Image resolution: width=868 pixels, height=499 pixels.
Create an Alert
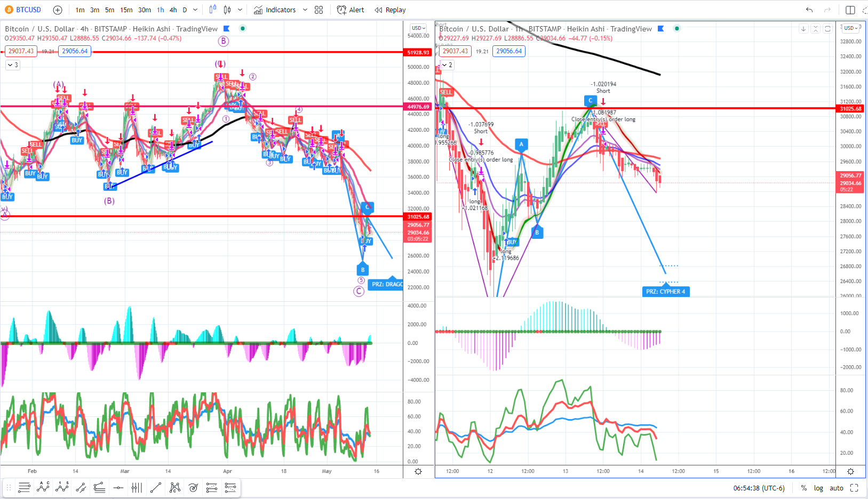(351, 10)
